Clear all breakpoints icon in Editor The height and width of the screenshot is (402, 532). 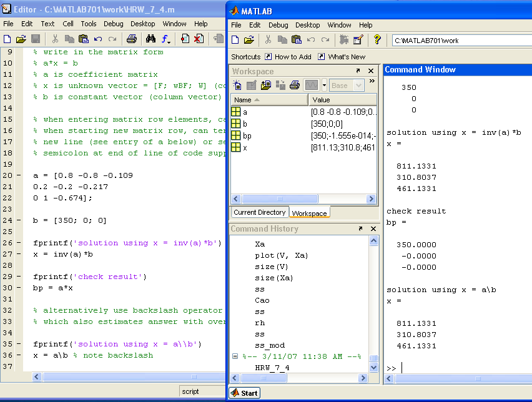click(x=199, y=39)
